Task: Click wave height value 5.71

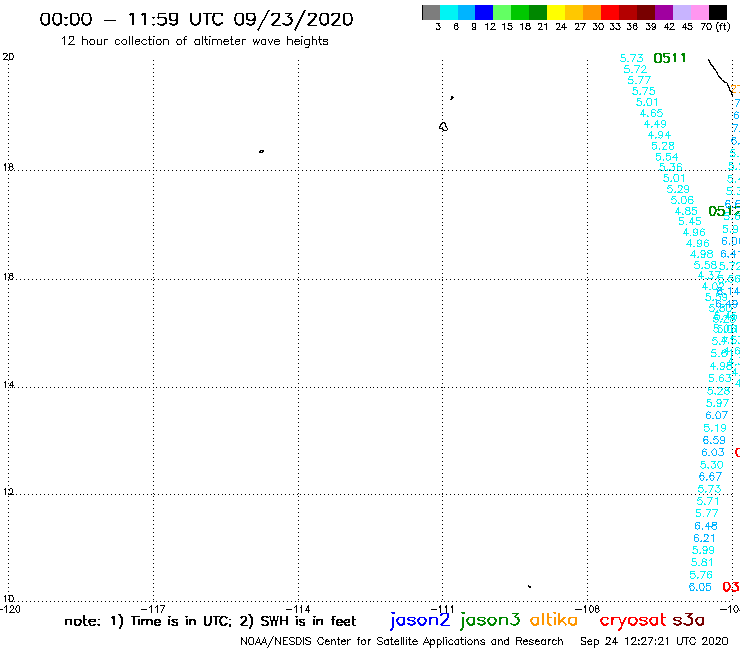Action: (708, 501)
